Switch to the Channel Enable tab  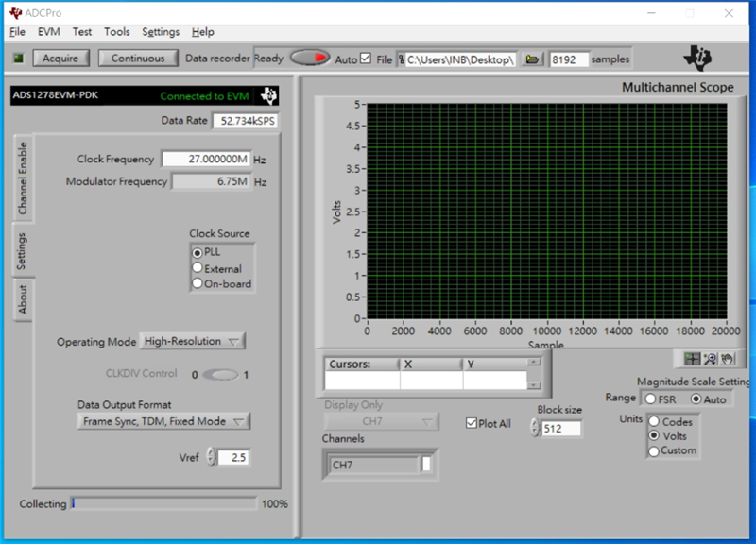click(x=23, y=178)
